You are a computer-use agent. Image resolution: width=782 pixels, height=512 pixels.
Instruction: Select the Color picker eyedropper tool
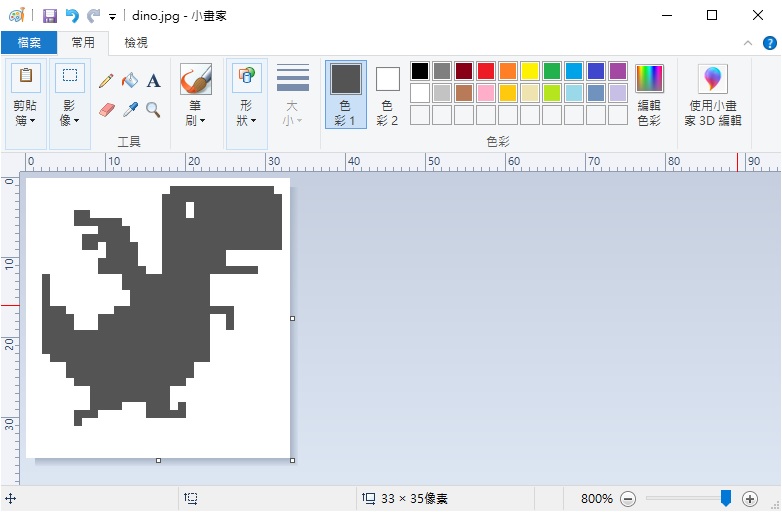(130, 109)
